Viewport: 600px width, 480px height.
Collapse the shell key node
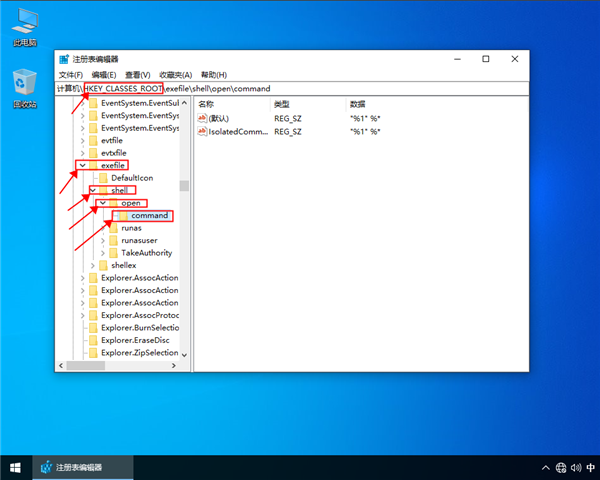[x=92, y=190]
